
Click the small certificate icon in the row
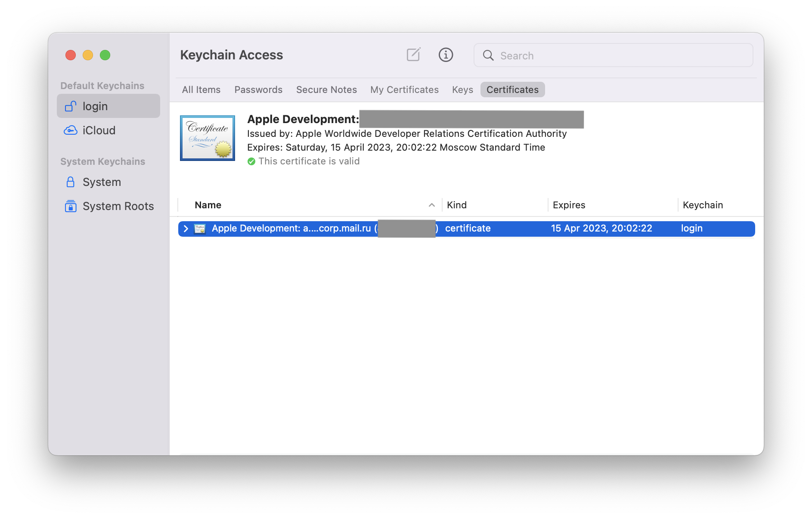[x=200, y=229]
